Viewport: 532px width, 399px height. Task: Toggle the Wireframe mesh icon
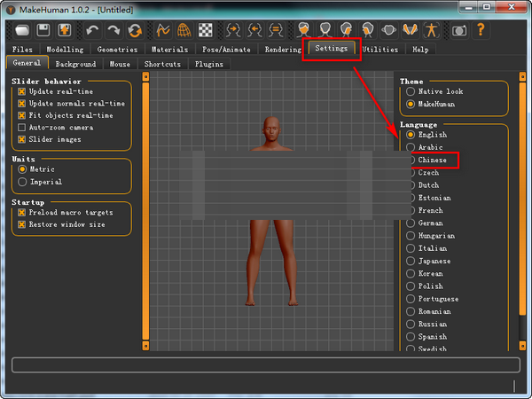coord(184,30)
